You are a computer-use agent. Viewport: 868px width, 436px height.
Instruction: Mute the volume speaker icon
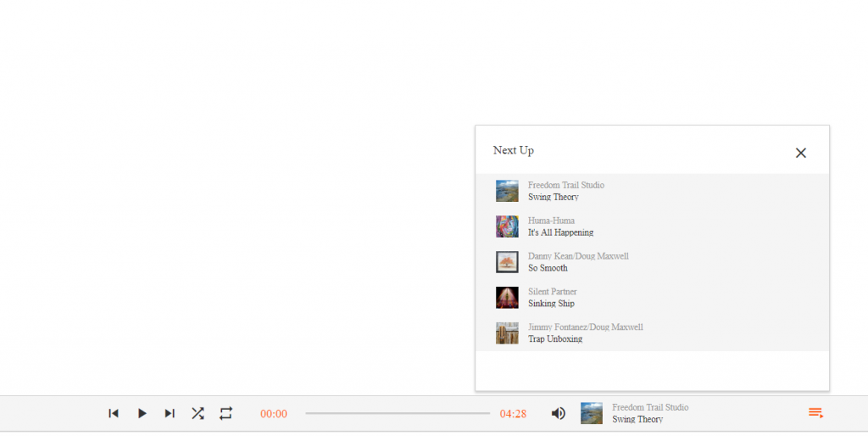point(559,413)
